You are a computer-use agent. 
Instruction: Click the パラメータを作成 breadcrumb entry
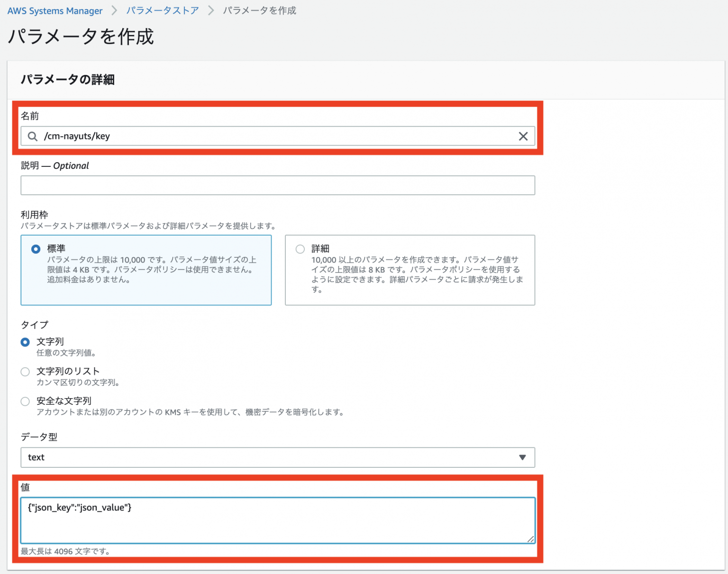pos(259,10)
